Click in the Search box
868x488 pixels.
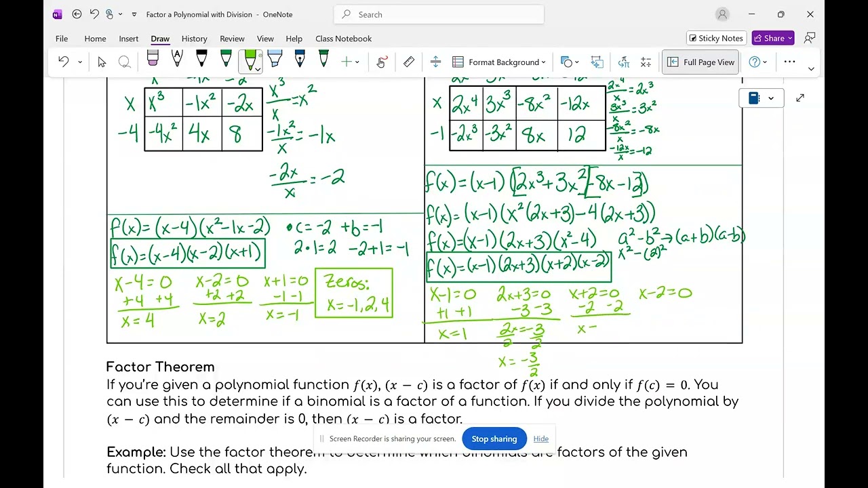pyautogui.click(x=439, y=14)
